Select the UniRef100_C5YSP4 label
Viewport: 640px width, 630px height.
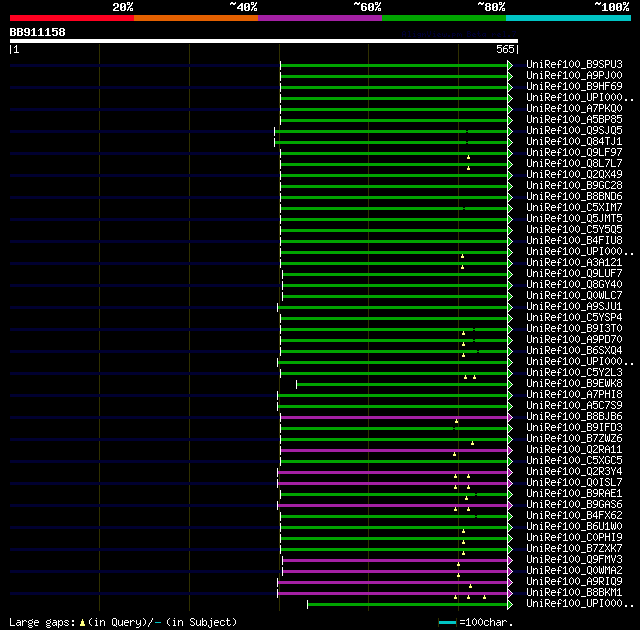(x=574, y=318)
